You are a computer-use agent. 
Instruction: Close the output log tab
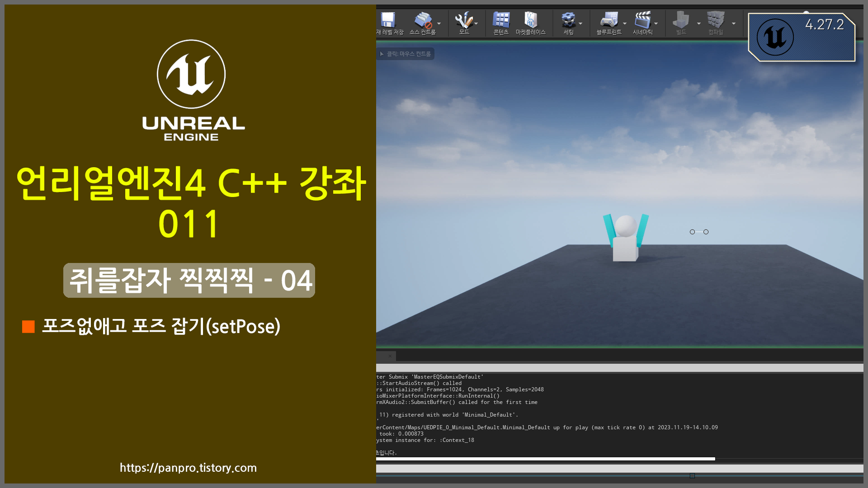[390, 356]
